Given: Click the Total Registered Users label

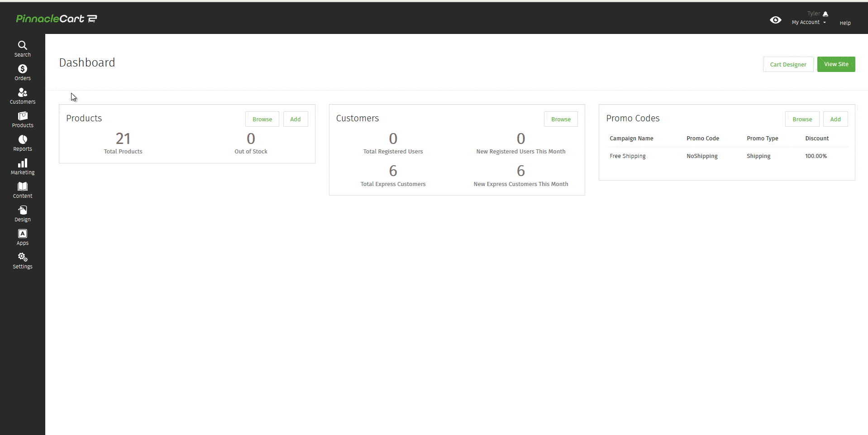Looking at the screenshot, I should (393, 152).
